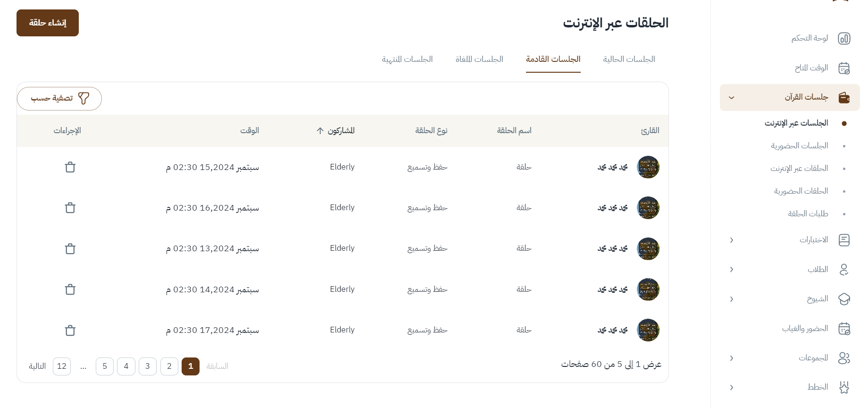This screenshot has width=868, height=408.
Task: Collapse the Quran sessions menu (جلسات القرآن)
Action: 732,98
